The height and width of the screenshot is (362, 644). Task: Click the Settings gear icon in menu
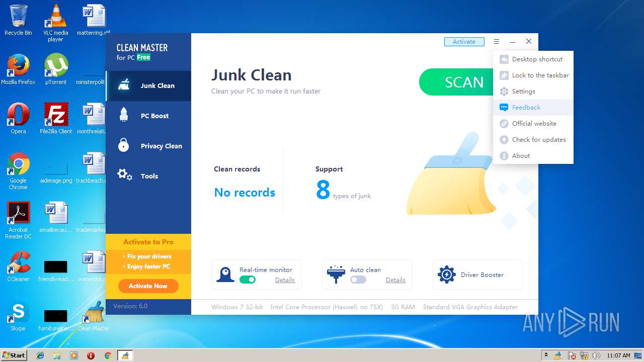tap(504, 92)
